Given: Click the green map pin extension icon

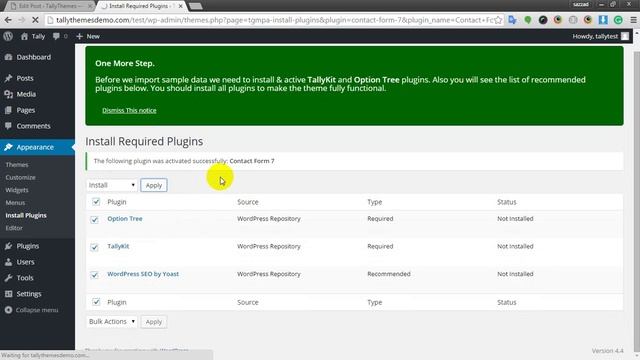Looking at the screenshot, I should point(528,20).
